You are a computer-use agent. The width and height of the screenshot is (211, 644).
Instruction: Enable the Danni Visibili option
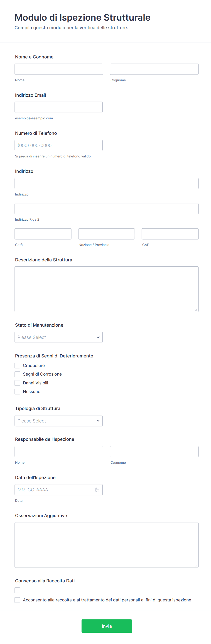[17, 383]
